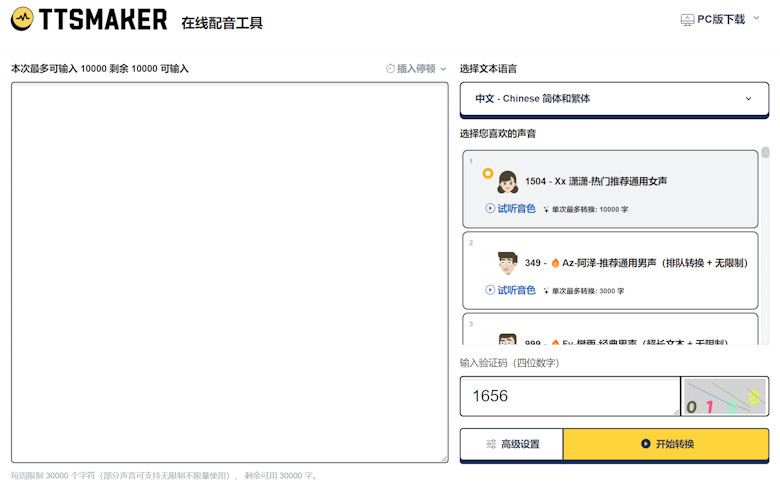Select the third voice card radio button
The width and height of the screenshot is (780, 487).
point(488,336)
